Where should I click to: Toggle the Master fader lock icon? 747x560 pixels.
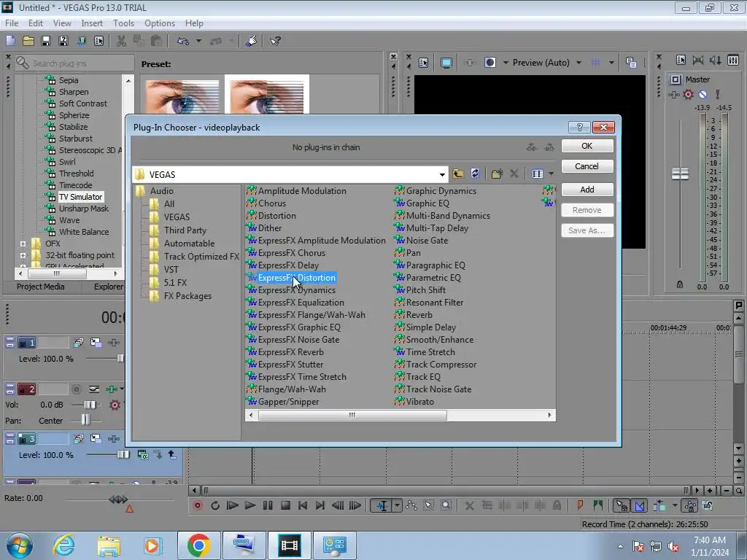(x=680, y=285)
